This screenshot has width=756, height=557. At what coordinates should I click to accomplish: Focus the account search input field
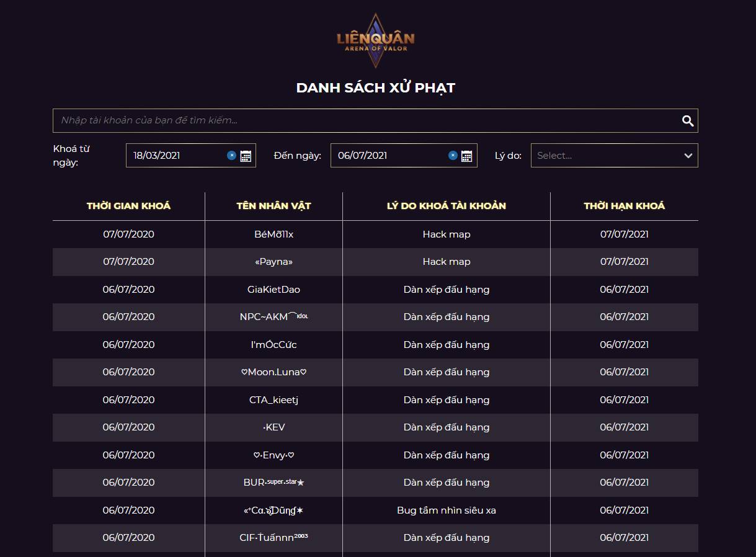point(366,121)
